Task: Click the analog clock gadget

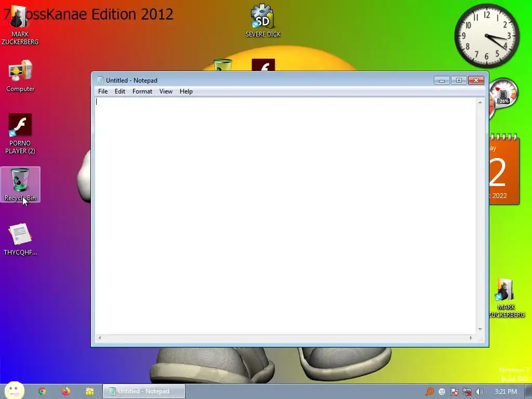Action: (x=487, y=36)
